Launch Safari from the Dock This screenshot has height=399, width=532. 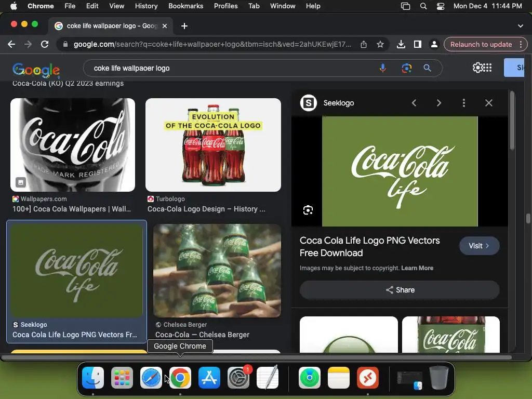(151, 378)
